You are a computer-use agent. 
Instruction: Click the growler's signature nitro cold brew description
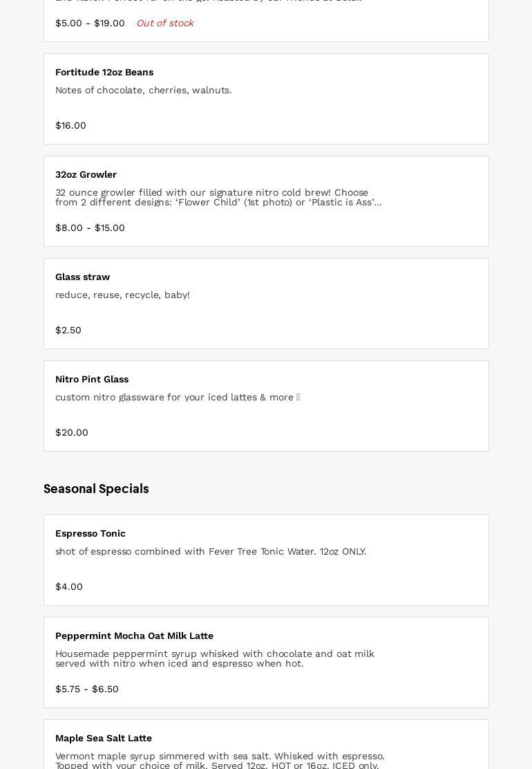coord(218,197)
